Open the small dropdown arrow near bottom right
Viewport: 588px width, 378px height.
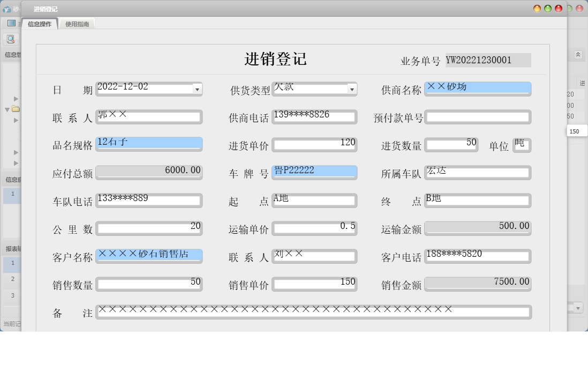577,307
